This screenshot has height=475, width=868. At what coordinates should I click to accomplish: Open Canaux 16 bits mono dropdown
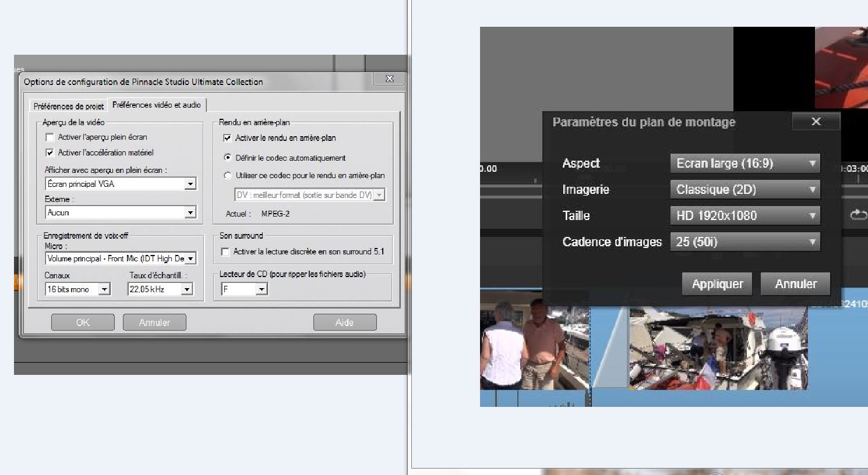77,289
